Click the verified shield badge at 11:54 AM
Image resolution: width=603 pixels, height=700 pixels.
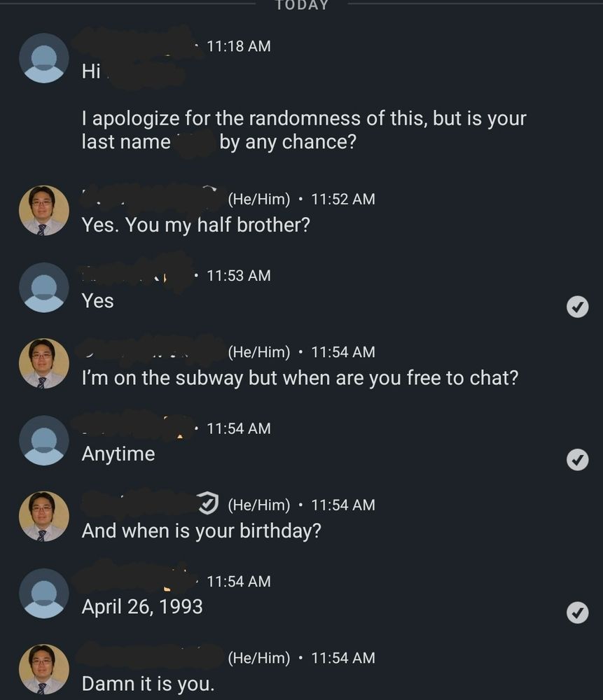tap(208, 503)
